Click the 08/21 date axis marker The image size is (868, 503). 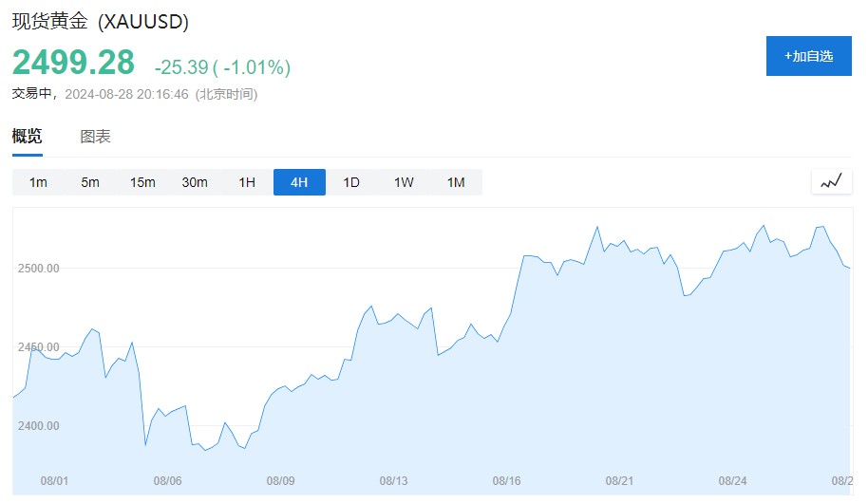tap(619, 481)
